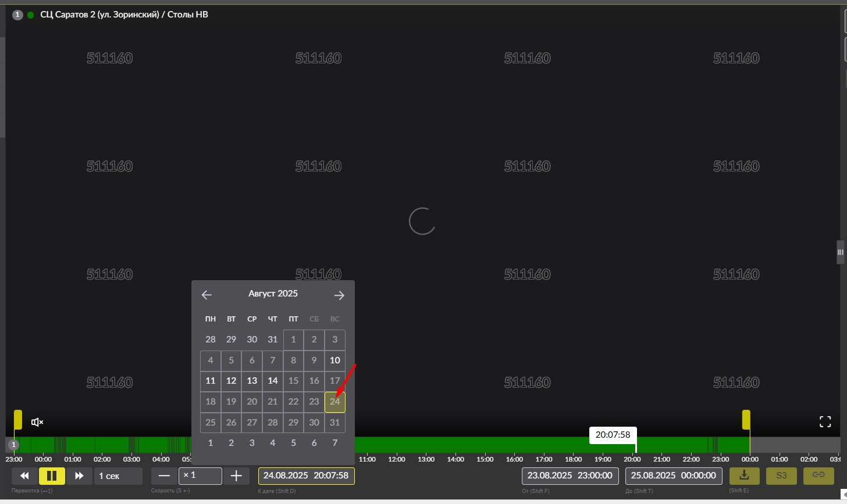Open the start date field 23.08.2025
Screen dimensions: 847x504
click(x=570, y=476)
